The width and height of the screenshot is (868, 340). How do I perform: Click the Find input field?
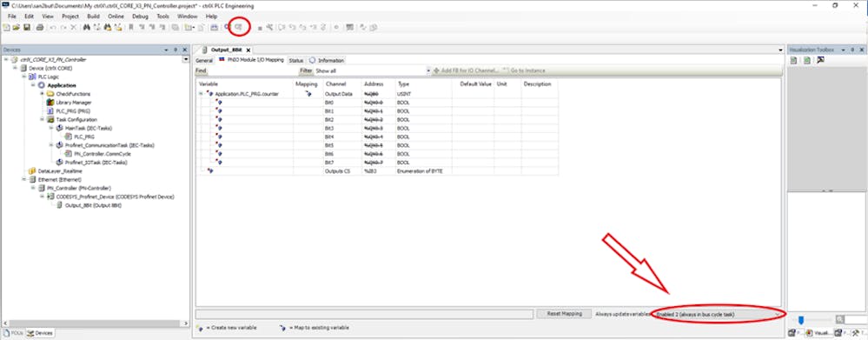coord(253,71)
